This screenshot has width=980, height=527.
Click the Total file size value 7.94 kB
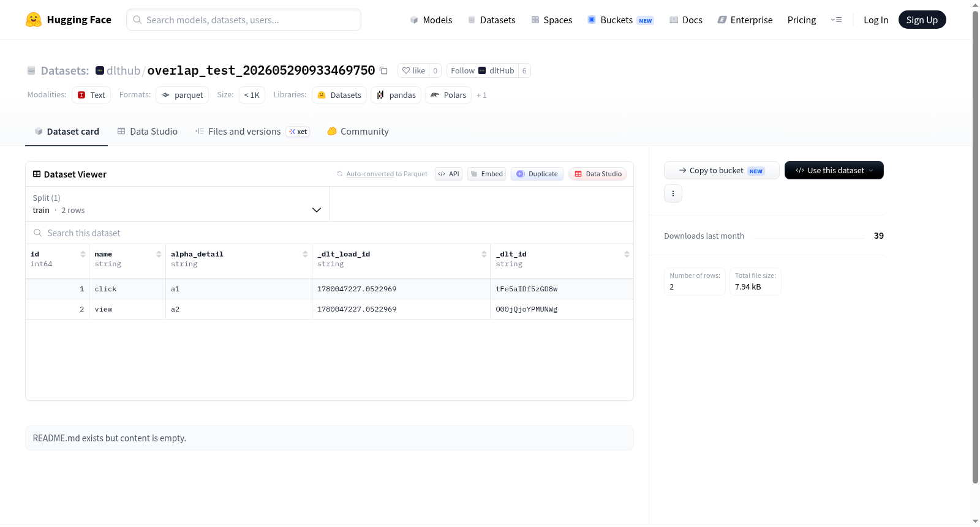(748, 286)
